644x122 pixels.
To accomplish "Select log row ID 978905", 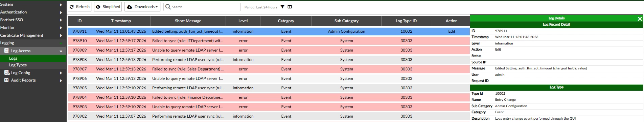I will coord(269,88).
